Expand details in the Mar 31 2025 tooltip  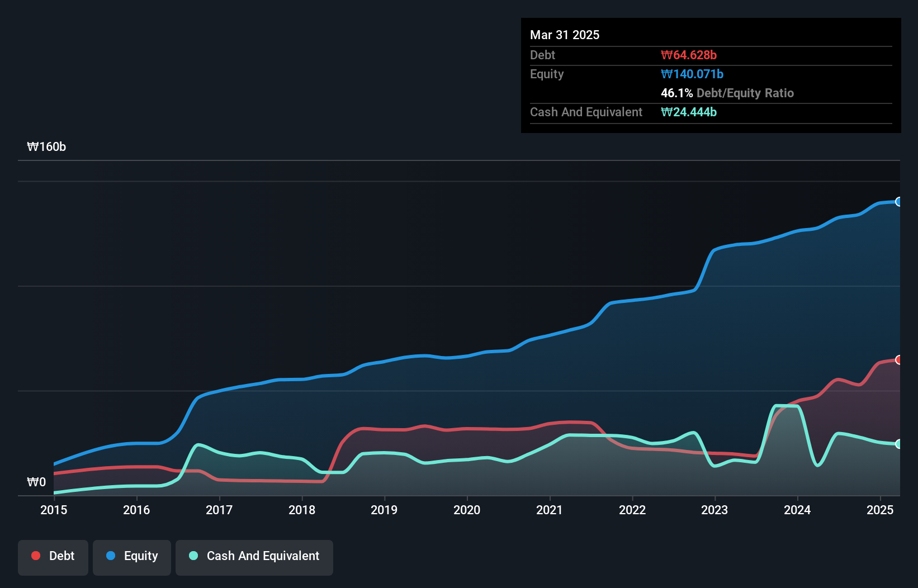pos(565,35)
